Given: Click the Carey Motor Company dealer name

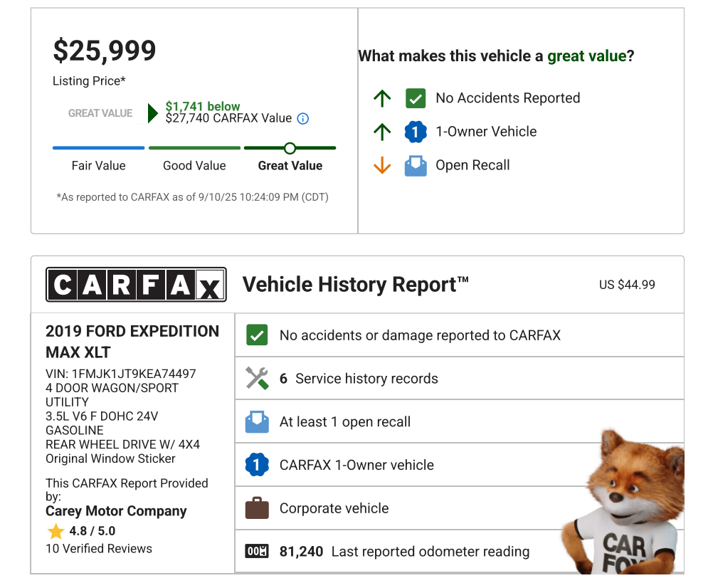Looking at the screenshot, I should 116,511.
